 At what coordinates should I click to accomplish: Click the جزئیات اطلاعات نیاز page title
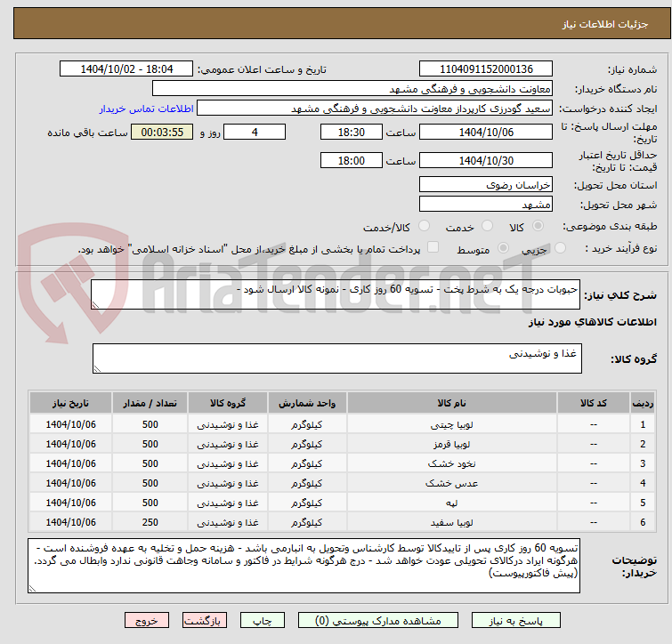coord(604,24)
